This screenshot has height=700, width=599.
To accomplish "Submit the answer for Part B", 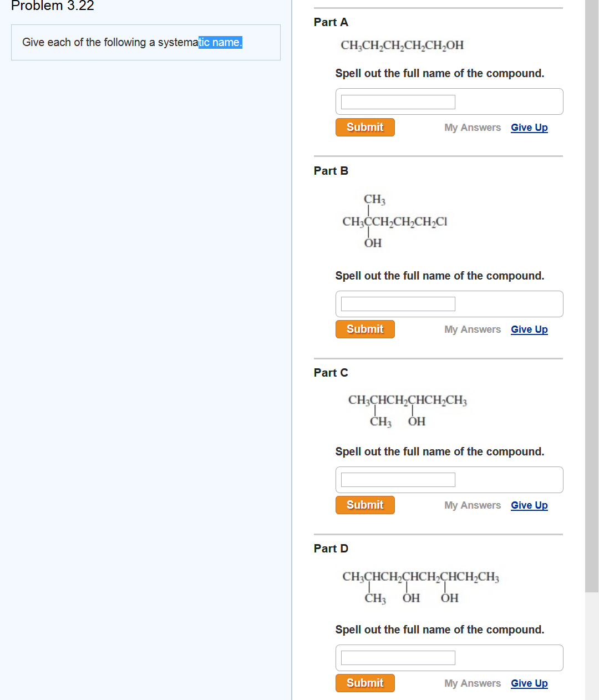I will [365, 329].
